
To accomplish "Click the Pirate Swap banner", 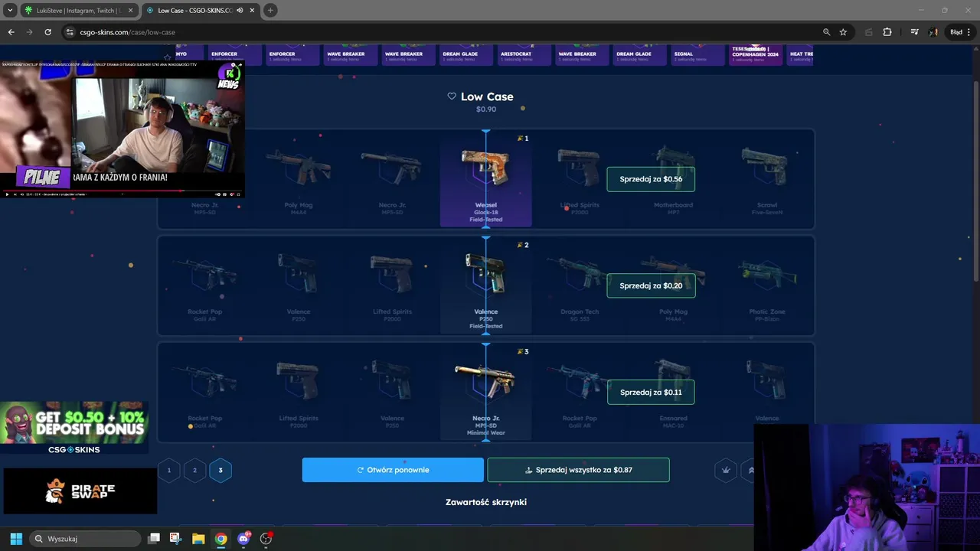I will coord(80,491).
